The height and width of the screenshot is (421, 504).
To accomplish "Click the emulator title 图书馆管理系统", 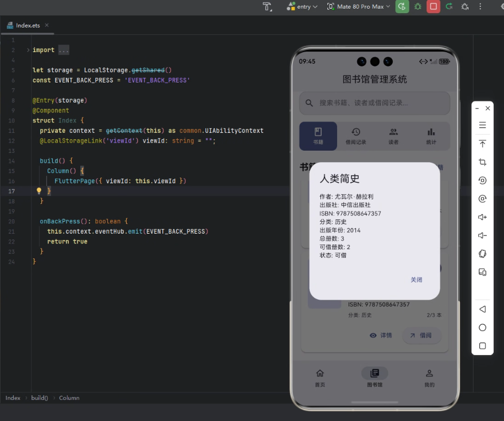I will tap(374, 79).
